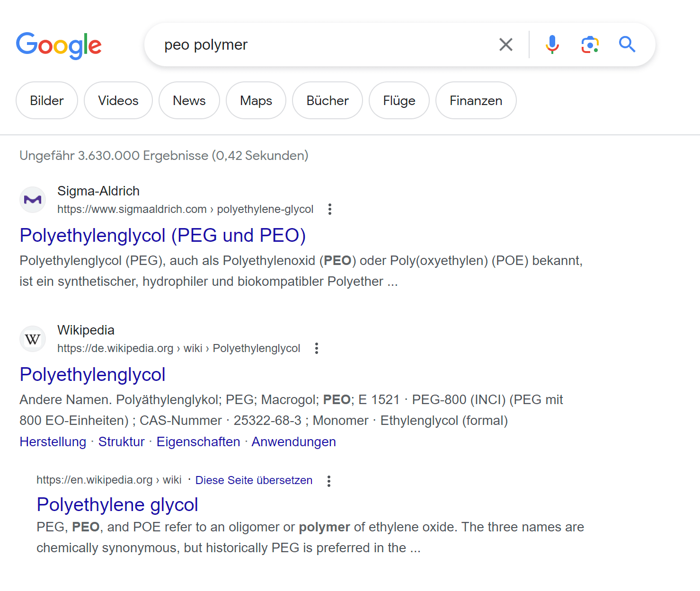This screenshot has height=591, width=700.
Task: Open the English Polyethylene glycol article
Action: [x=117, y=504]
